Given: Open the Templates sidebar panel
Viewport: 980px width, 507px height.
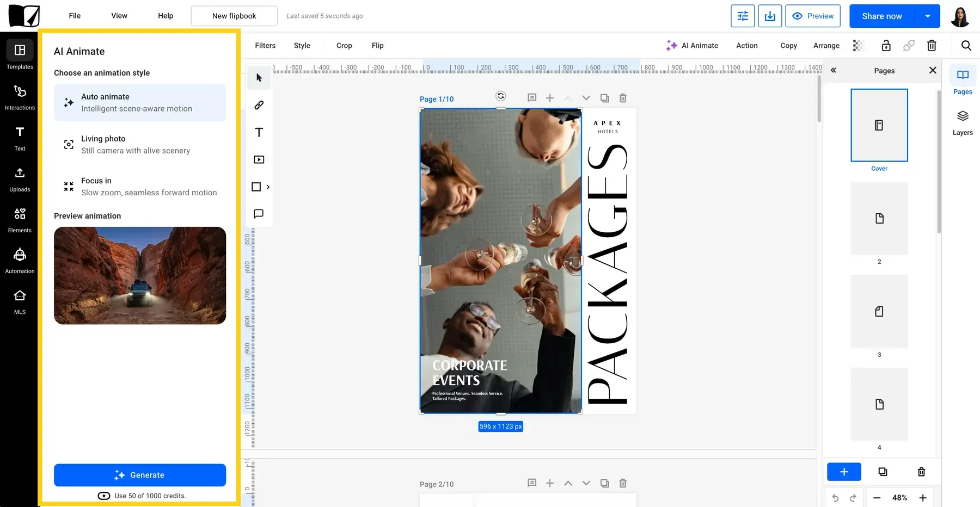Looking at the screenshot, I should click(20, 56).
